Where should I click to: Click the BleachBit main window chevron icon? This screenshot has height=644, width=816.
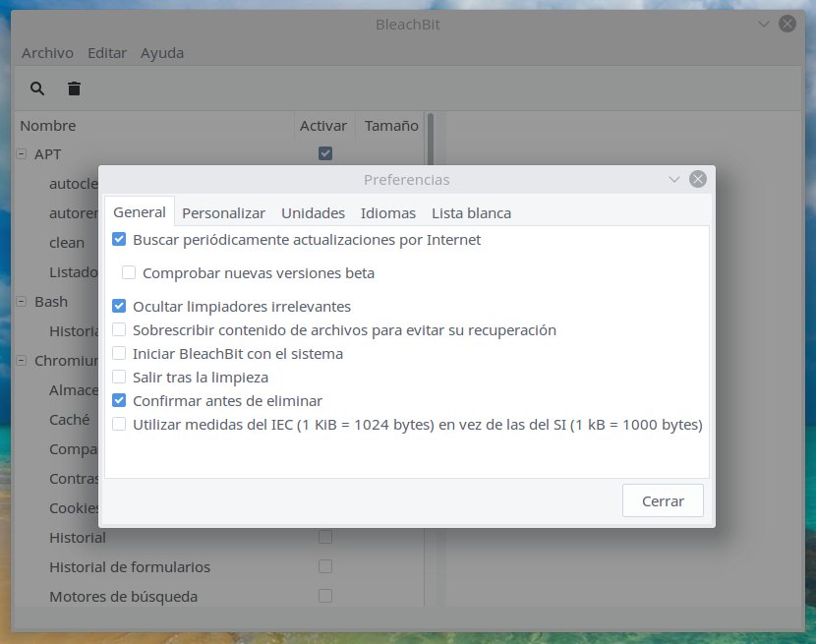764,24
